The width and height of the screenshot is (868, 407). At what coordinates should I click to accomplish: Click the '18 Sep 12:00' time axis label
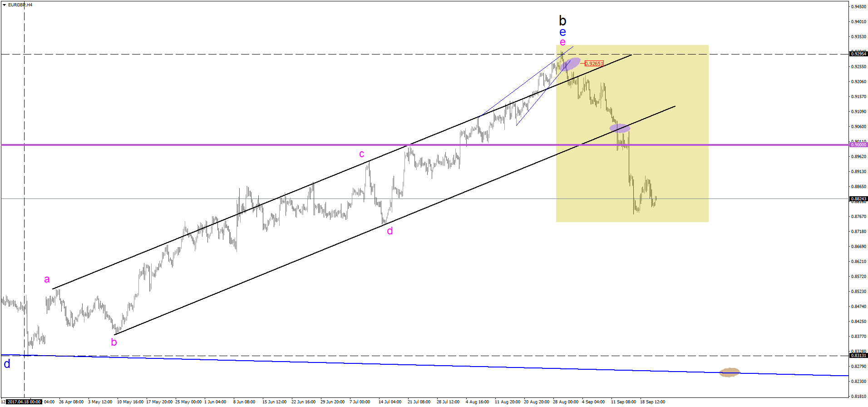pyautogui.click(x=653, y=402)
